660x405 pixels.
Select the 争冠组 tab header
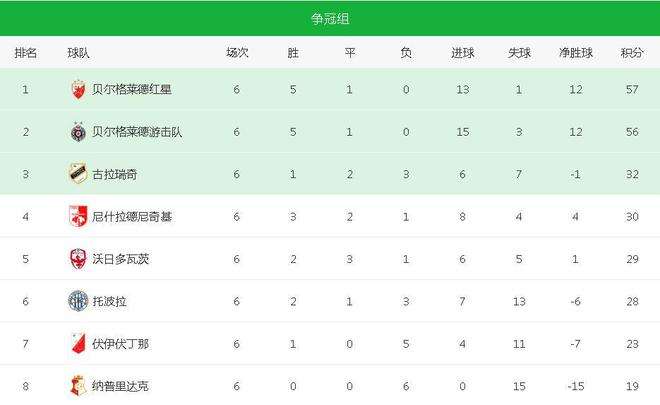pyautogui.click(x=330, y=19)
